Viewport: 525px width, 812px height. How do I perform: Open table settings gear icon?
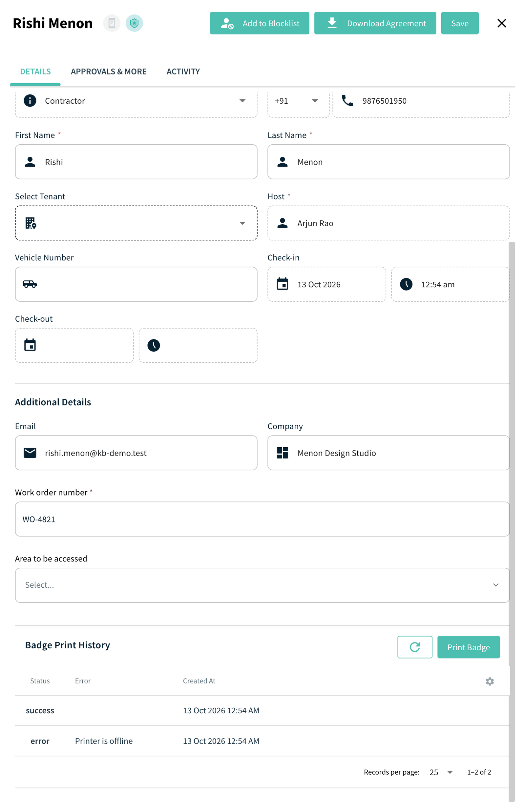490,681
